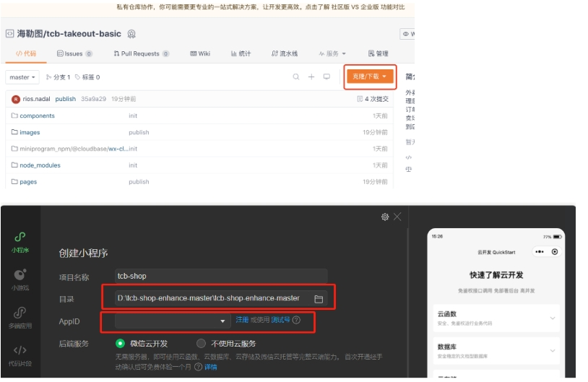
Task: Click the rios.nadal author name
Action: coord(36,99)
